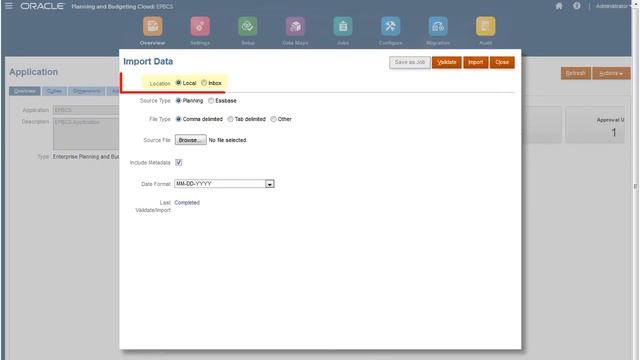Open the Jobs card icon
The width and height of the screenshot is (640, 360).
(343, 26)
